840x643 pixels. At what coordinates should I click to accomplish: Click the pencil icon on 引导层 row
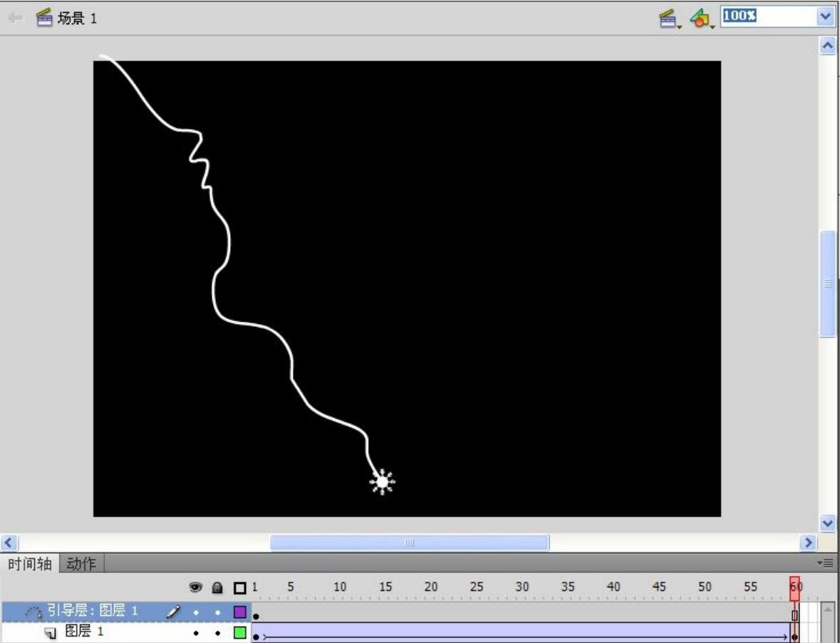click(x=173, y=611)
